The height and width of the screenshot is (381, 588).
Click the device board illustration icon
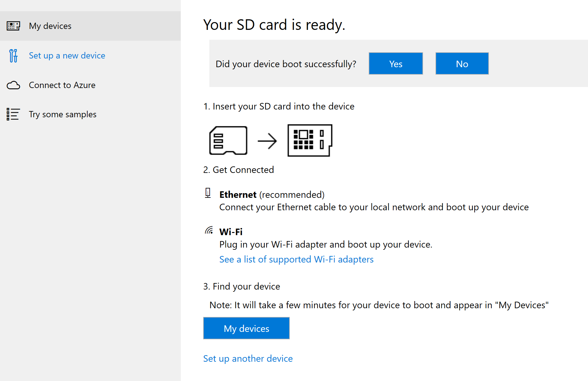310,140
